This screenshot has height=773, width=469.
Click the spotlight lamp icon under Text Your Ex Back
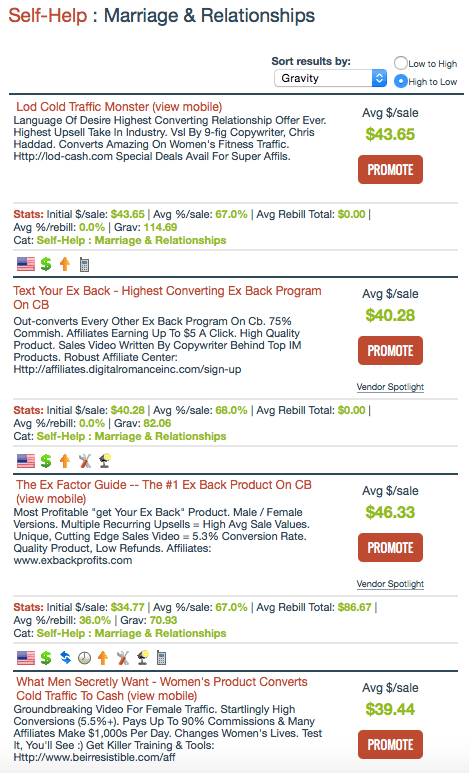105,460
